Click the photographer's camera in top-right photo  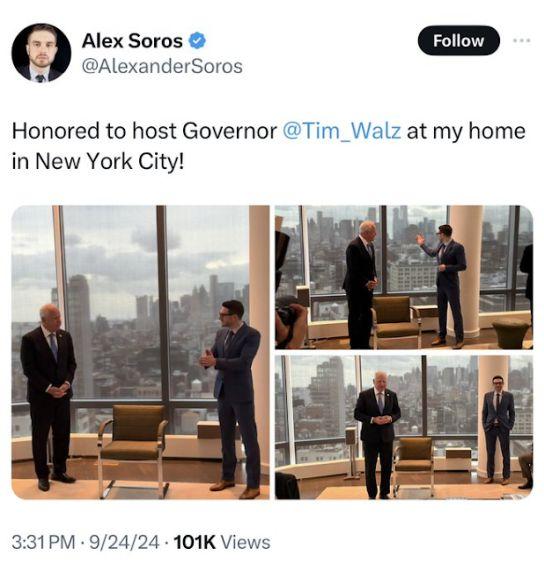(288, 313)
